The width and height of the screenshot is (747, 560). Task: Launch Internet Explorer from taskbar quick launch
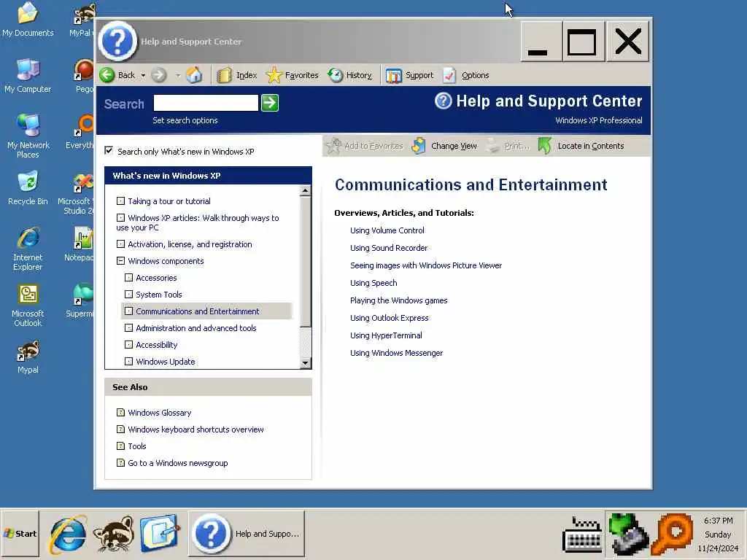[68, 534]
